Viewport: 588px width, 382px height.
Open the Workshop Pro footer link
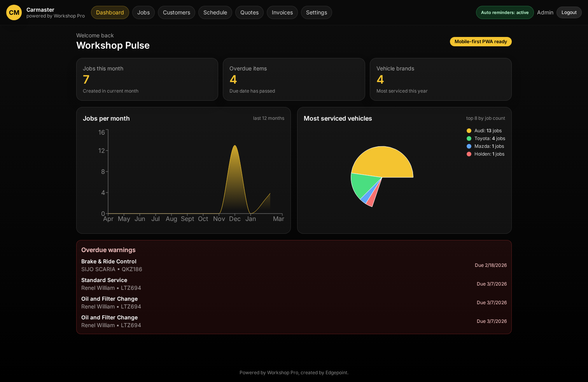pos(282,372)
